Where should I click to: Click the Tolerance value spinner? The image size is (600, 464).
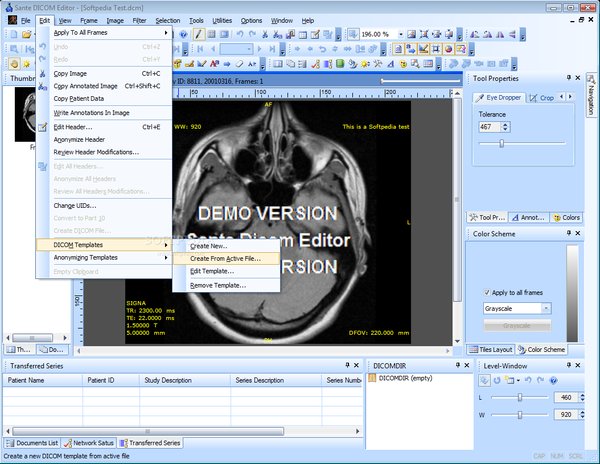click(x=493, y=127)
